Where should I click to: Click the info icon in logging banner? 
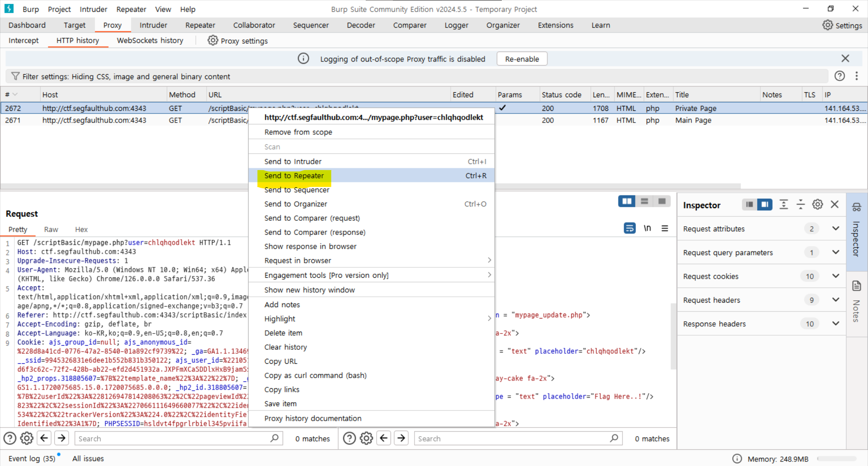click(x=303, y=59)
